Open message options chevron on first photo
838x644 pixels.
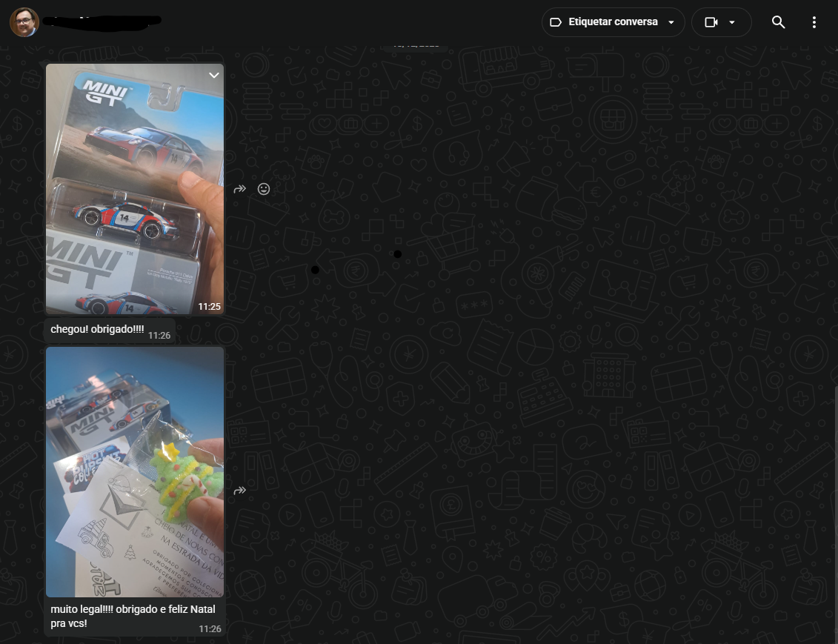coord(213,76)
